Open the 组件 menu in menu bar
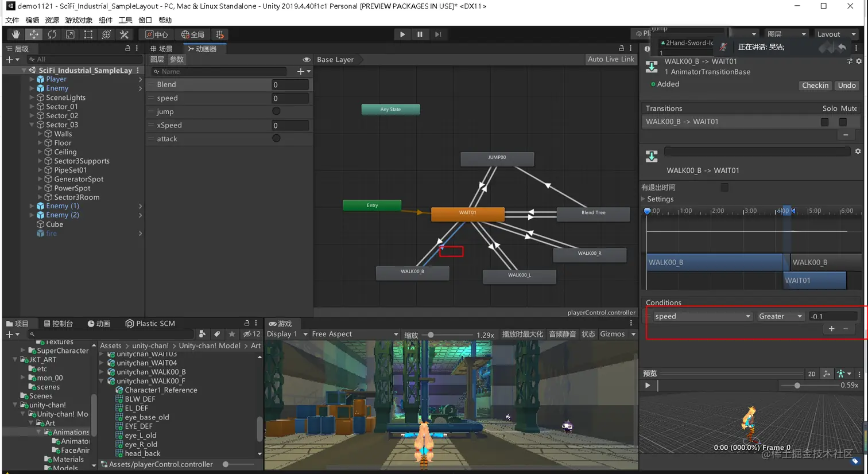Viewport: 868px width, 474px height. 106,20
